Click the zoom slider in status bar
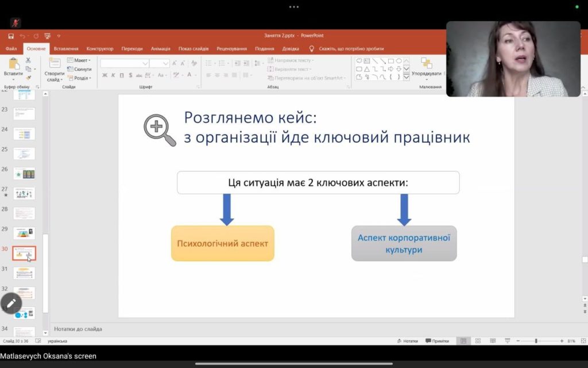 click(x=536, y=341)
